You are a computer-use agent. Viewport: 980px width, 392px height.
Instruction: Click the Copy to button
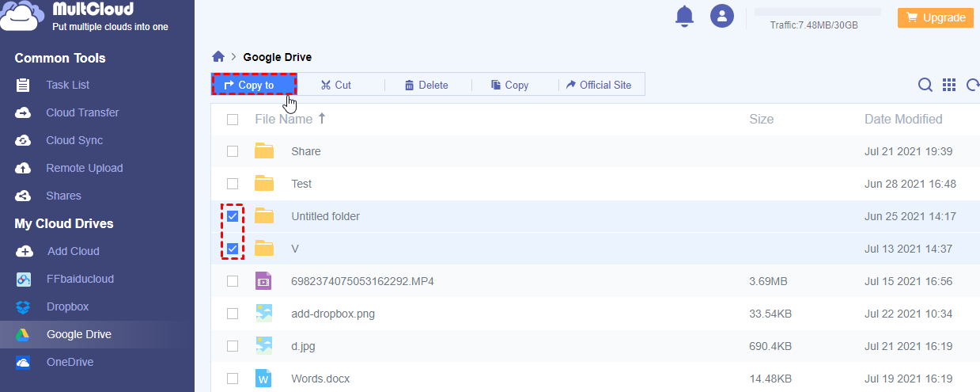pyautogui.click(x=254, y=85)
